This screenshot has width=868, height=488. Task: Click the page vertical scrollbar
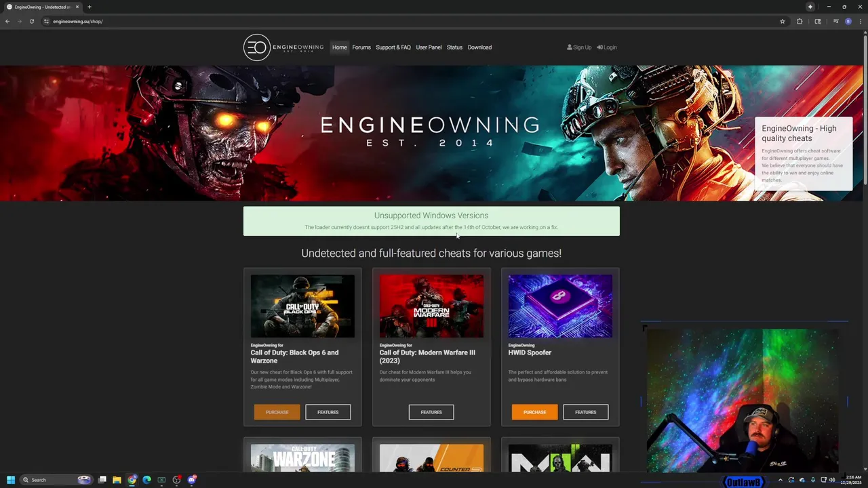(x=865, y=108)
